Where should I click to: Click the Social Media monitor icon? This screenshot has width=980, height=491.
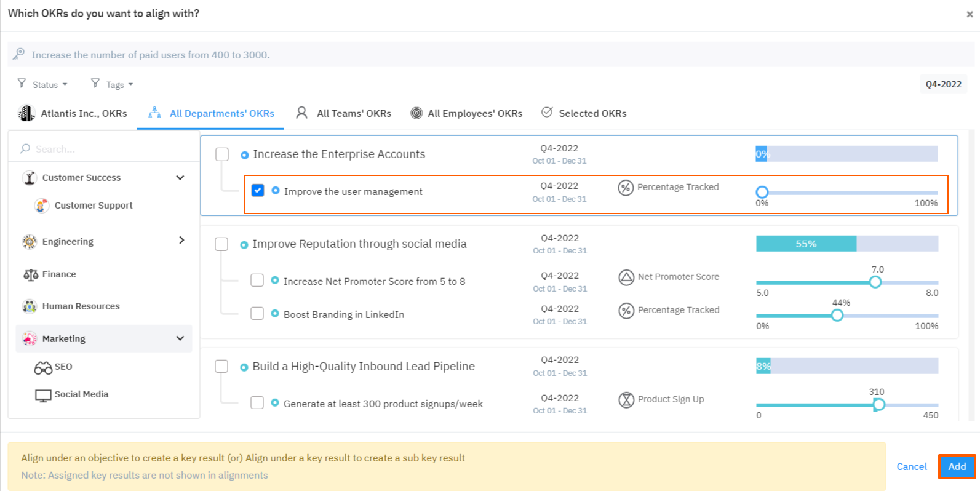pyautogui.click(x=43, y=395)
